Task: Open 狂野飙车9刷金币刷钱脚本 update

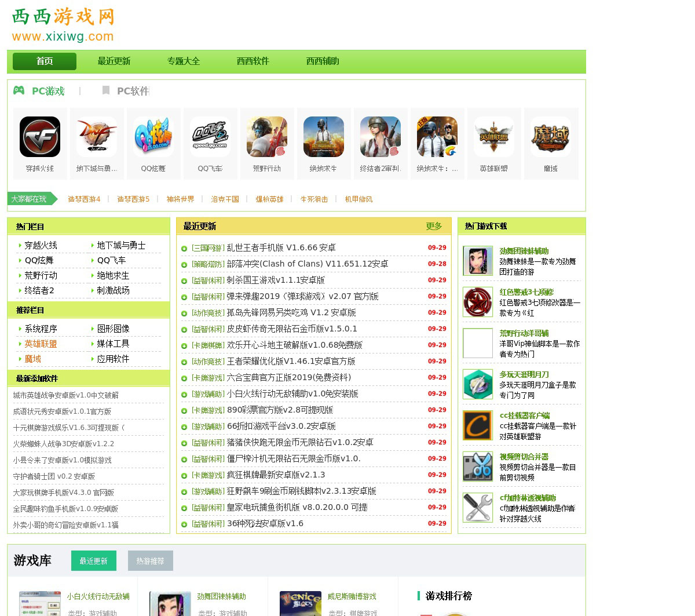Action: pos(301,491)
